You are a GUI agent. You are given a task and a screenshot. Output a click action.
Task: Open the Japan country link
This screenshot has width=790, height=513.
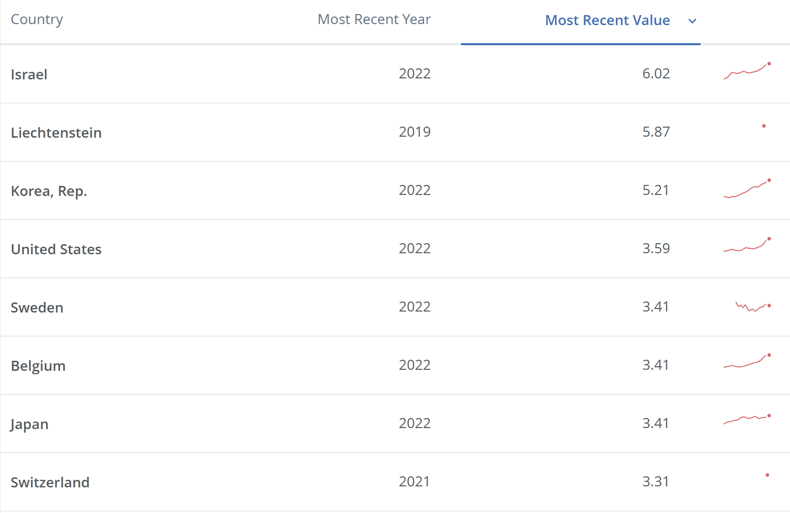pyautogui.click(x=30, y=424)
